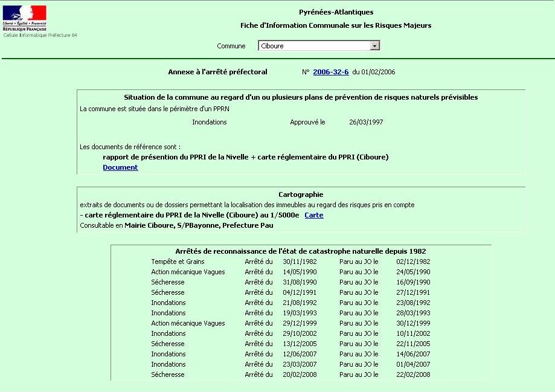Click the 'rapport de présention du PPRI' line

click(x=246, y=157)
